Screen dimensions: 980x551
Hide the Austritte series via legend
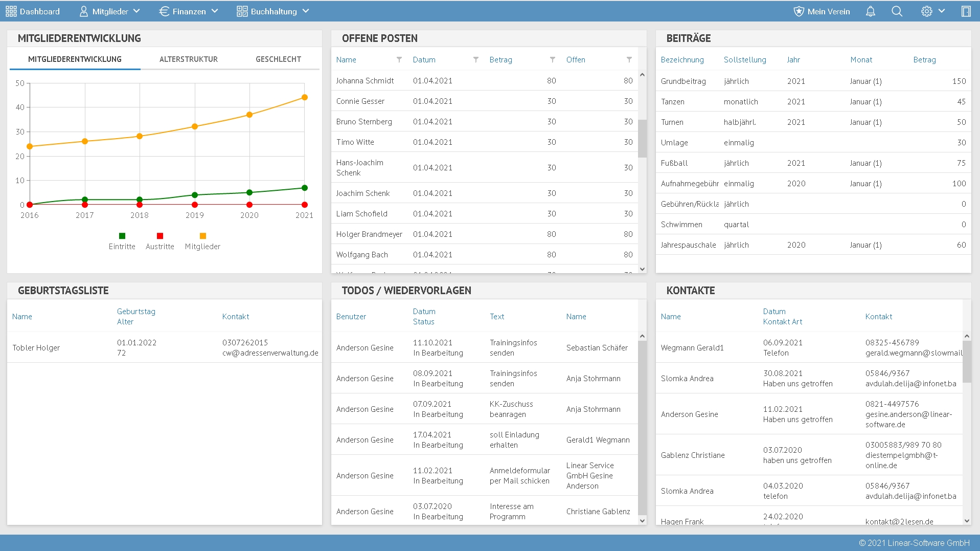pyautogui.click(x=160, y=241)
